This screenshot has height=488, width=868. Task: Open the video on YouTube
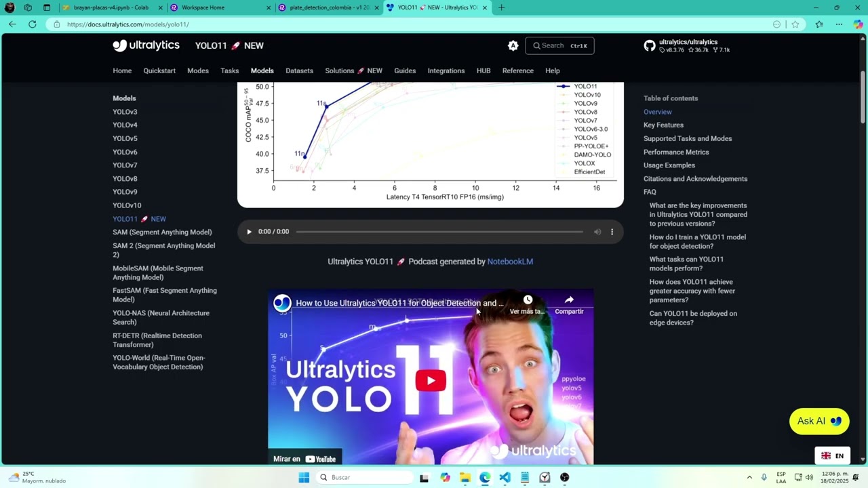(304, 459)
